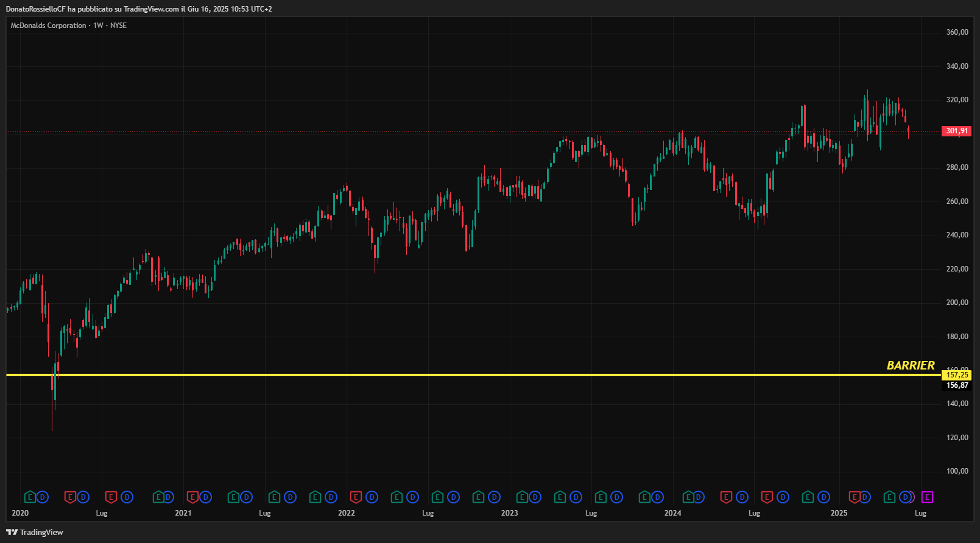The image size is (980, 543).
Task: Click the 100,00 price axis label
Action: point(957,471)
